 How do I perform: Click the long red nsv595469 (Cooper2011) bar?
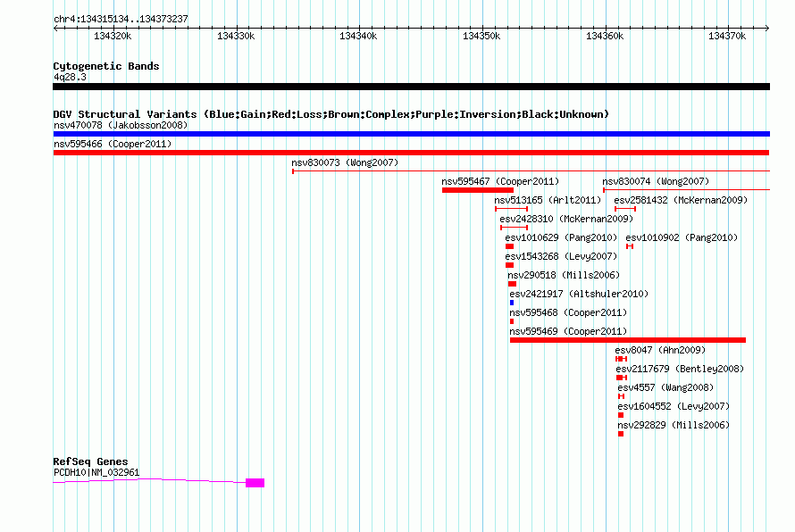pos(628,340)
